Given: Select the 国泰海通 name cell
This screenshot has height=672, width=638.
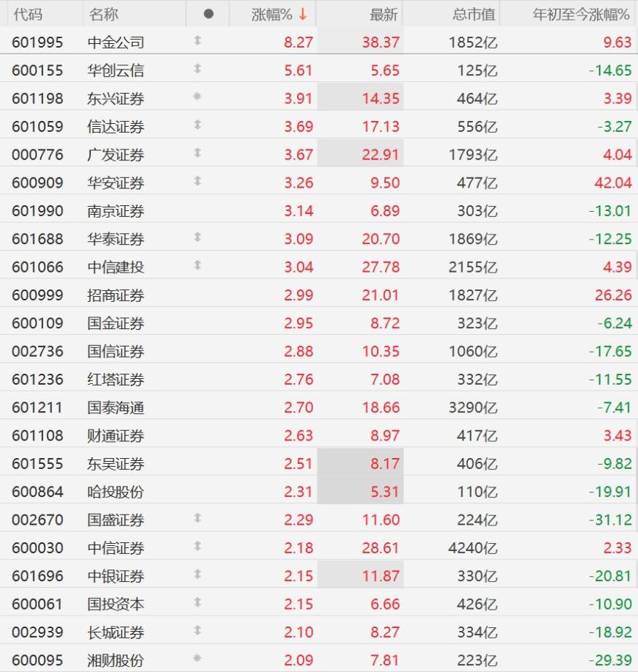Looking at the screenshot, I should 116,407.
